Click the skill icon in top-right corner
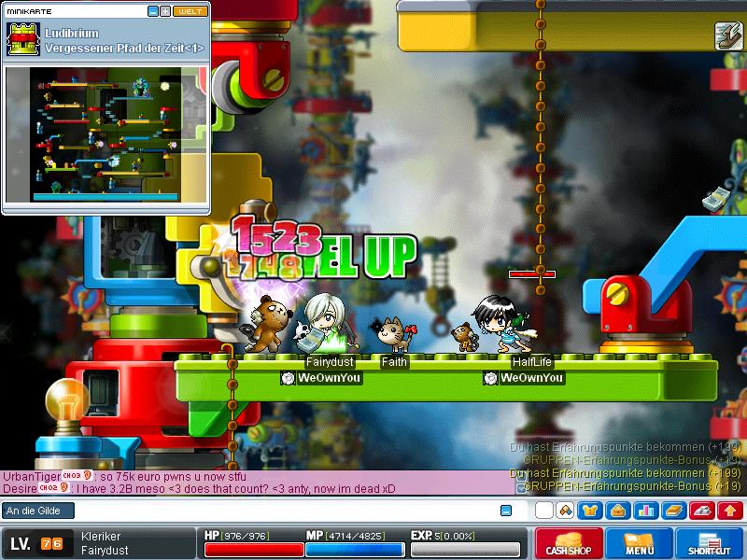Image resolution: width=747 pixels, height=560 pixels. point(727,35)
